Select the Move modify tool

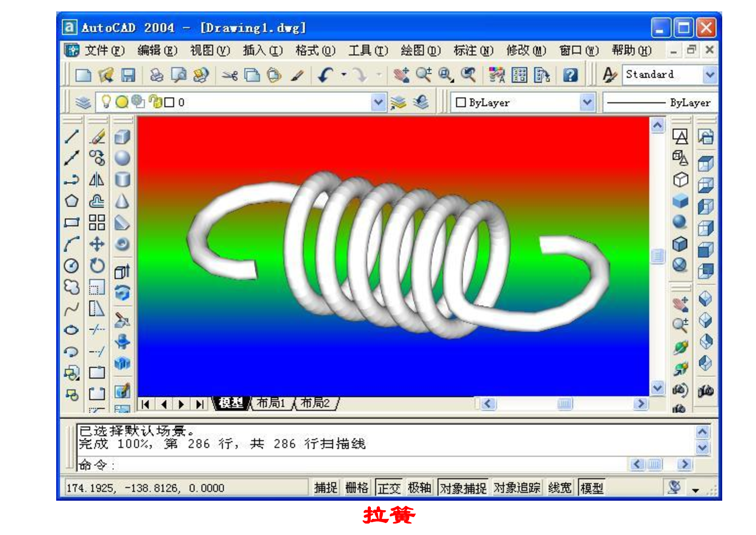coord(97,244)
